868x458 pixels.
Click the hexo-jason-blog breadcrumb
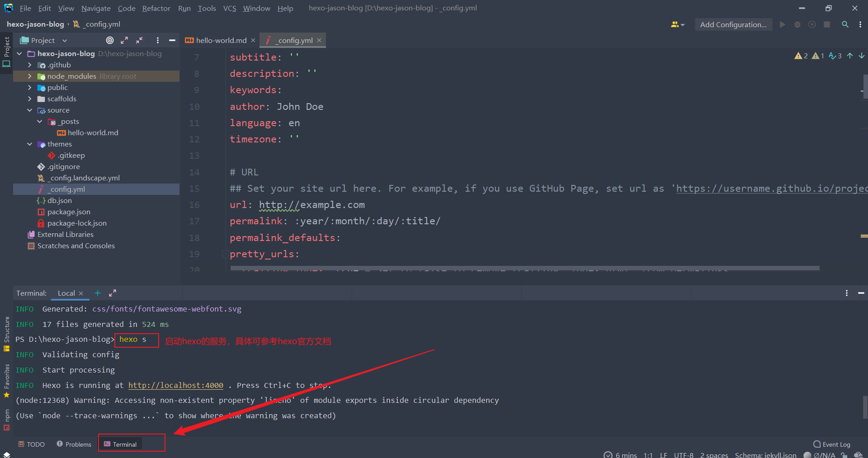pos(35,24)
